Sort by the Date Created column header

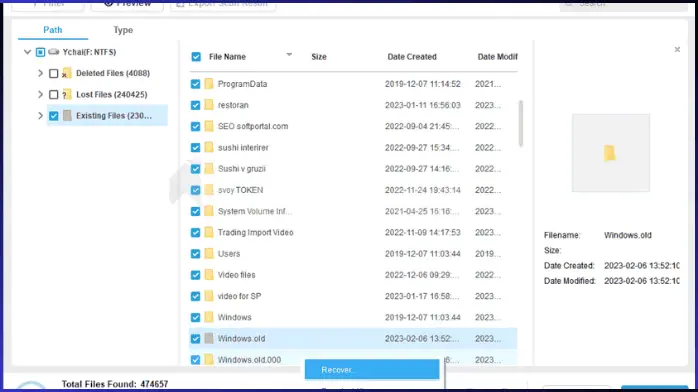pyautogui.click(x=412, y=57)
